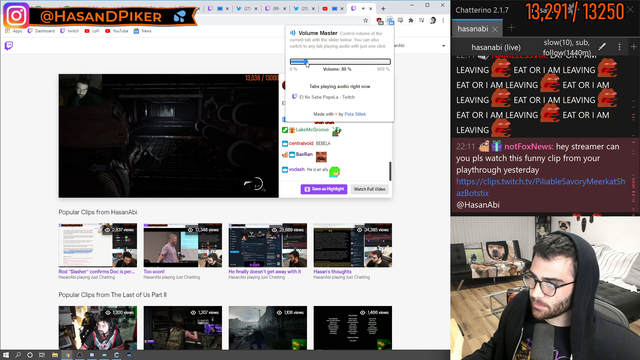Click Watch Full Video button
The image size is (640, 360).
(x=369, y=189)
